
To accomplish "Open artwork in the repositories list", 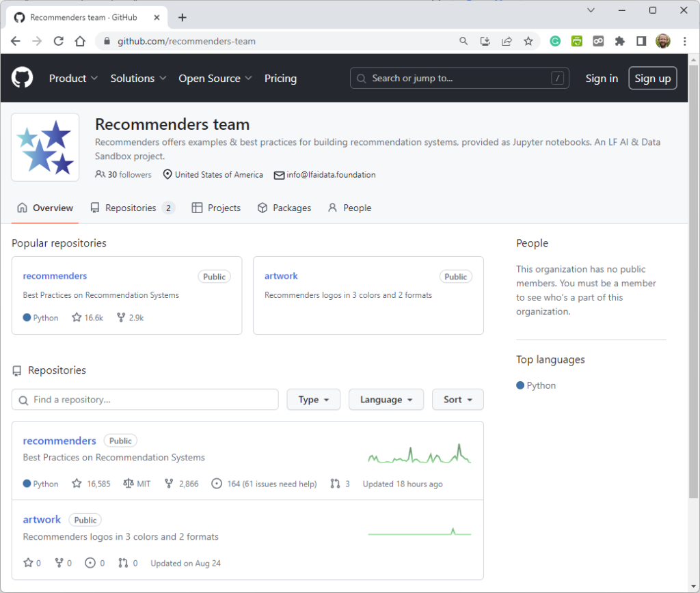I will [x=42, y=519].
